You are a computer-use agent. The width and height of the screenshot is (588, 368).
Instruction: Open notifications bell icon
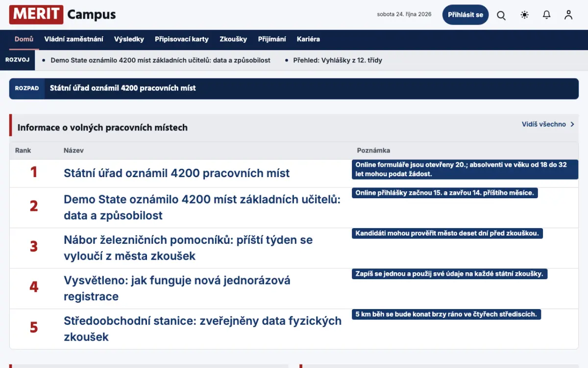(547, 15)
